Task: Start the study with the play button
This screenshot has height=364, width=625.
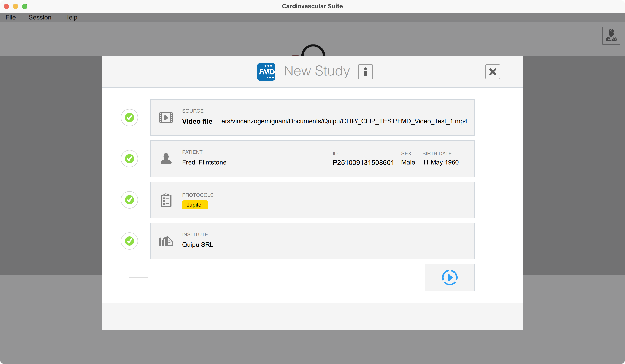Action: 449,278
